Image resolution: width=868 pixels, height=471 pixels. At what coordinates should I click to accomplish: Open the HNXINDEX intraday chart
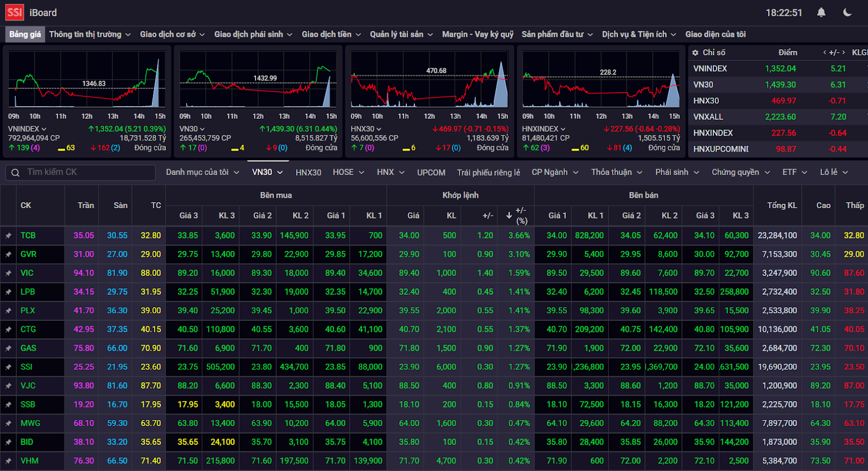[x=601, y=80]
